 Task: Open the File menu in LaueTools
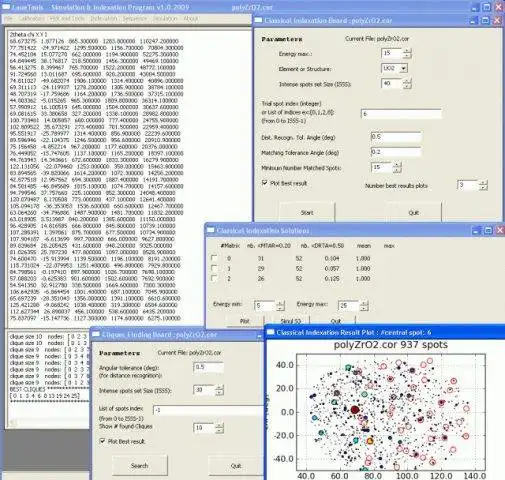point(8,19)
